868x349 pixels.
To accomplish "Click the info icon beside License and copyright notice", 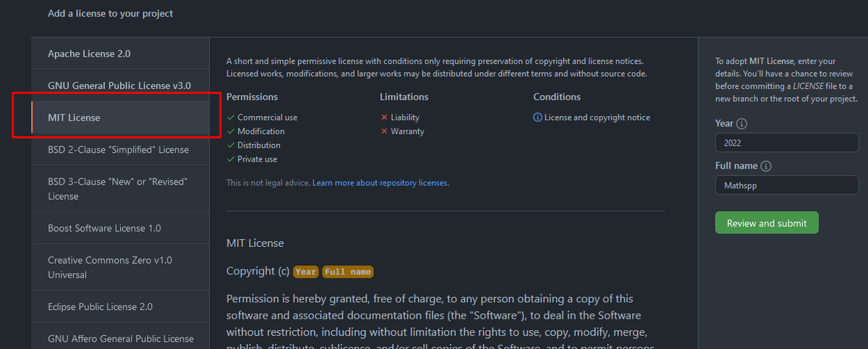I will pos(537,117).
